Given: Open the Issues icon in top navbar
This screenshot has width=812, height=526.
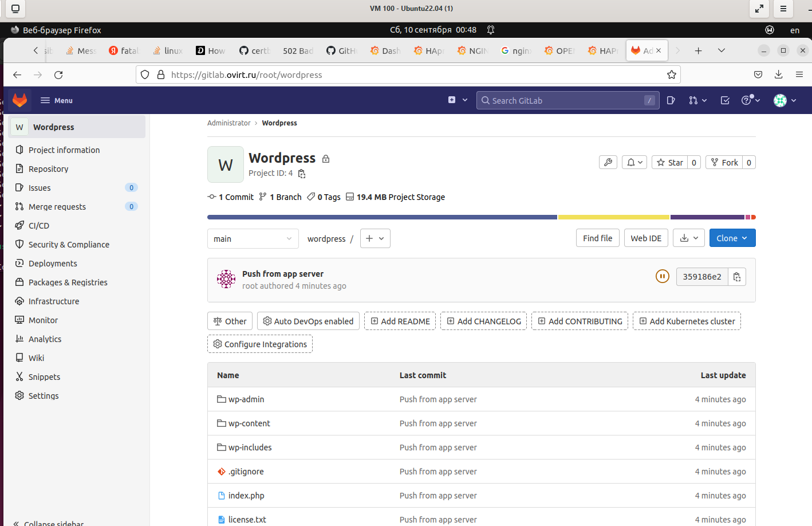Looking at the screenshot, I should tap(671, 100).
